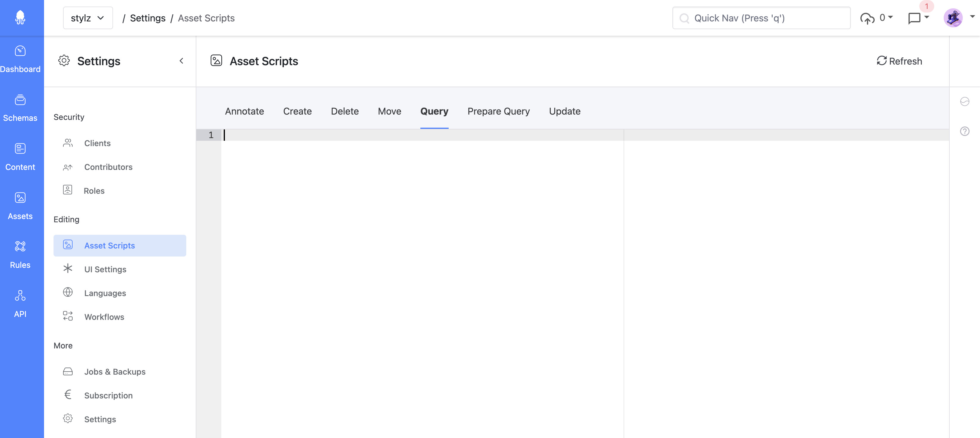The image size is (980, 438).
Task: Switch to the Prepare Query tab
Action: point(498,111)
